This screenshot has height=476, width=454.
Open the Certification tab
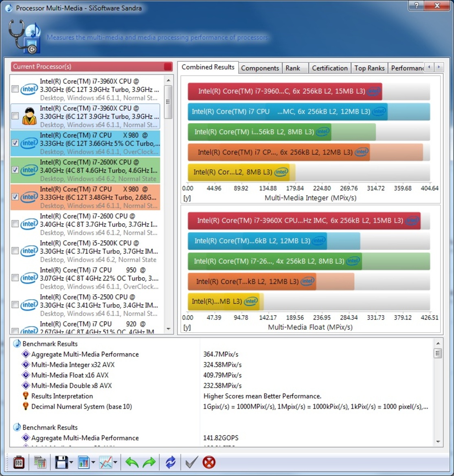[x=330, y=68]
